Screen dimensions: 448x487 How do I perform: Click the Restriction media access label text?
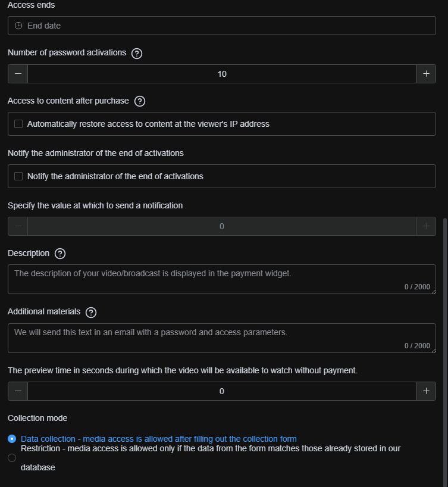click(211, 458)
